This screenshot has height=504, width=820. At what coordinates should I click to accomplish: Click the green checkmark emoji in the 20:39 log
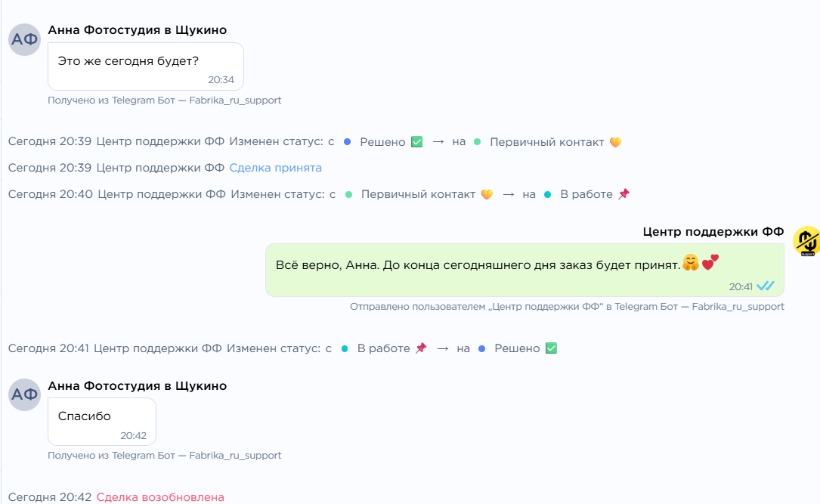click(x=416, y=142)
